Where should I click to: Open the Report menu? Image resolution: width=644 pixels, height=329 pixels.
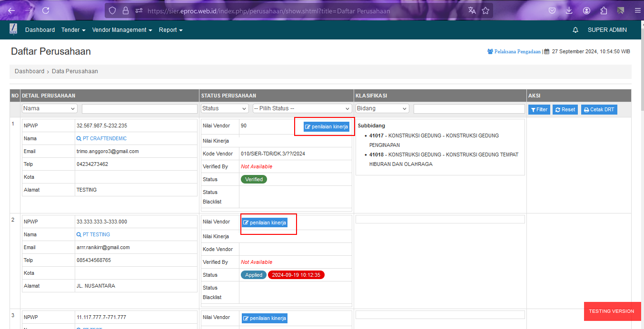[170, 30]
